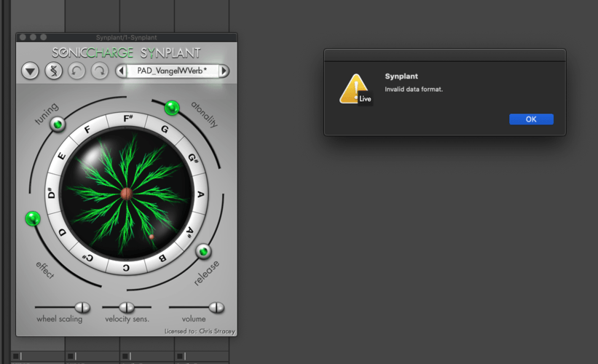Click the undo arrow in Synplant
The height and width of the screenshot is (364, 598).
tap(76, 71)
